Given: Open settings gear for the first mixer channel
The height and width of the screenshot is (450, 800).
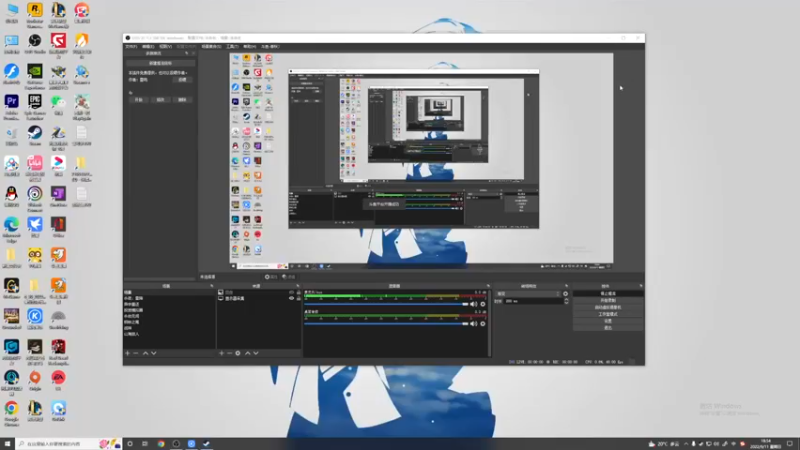Looking at the screenshot, I should [x=483, y=304].
